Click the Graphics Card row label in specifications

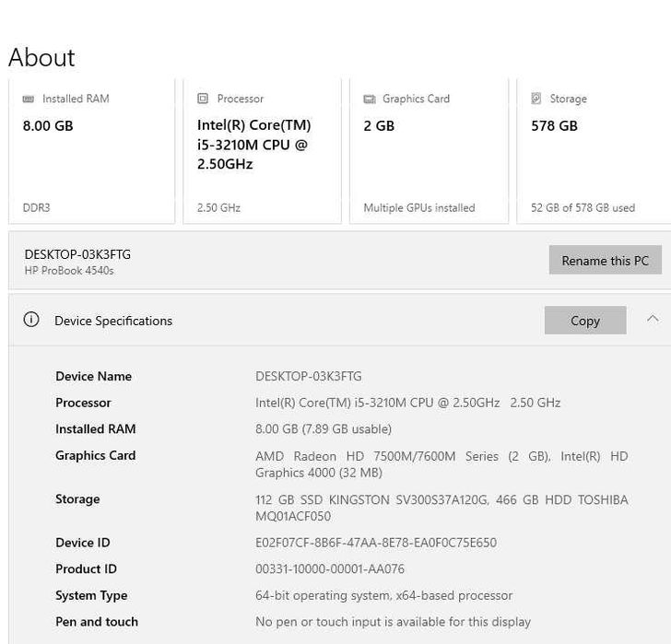point(96,455)
